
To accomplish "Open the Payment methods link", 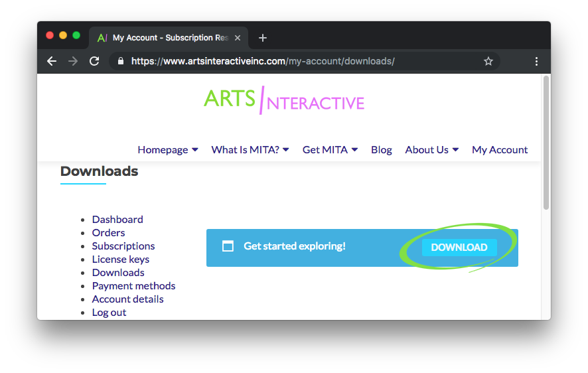I will click(133, 286).
